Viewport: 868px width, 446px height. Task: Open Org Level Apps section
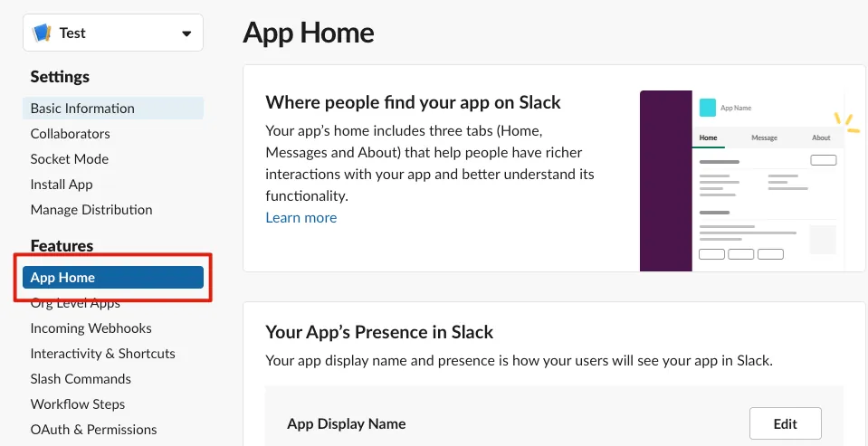(75, 304)
